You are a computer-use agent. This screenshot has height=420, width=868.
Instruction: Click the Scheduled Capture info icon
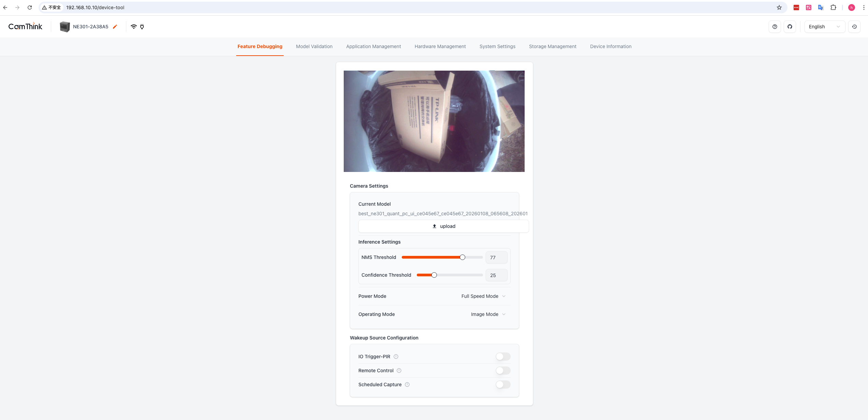407,385
